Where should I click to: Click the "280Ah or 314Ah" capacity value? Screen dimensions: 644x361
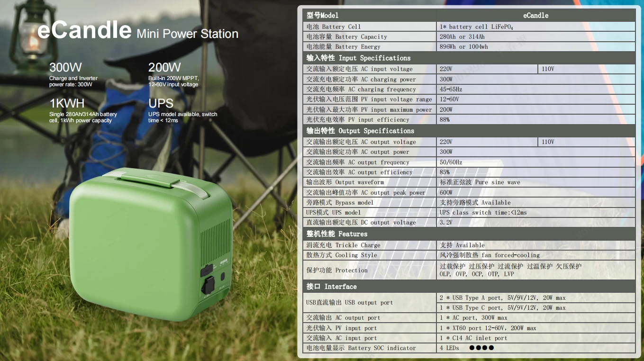tap(462, 36)
